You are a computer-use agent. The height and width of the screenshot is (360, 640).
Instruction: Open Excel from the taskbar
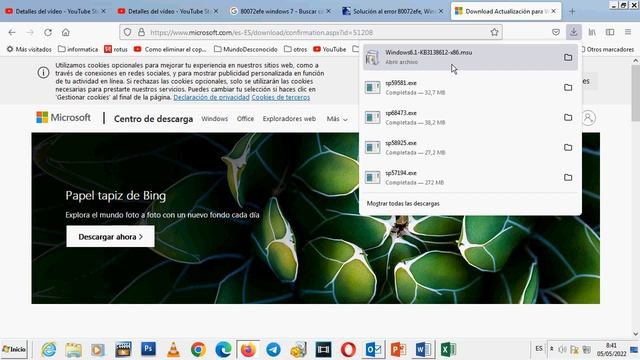click(448, 350)
